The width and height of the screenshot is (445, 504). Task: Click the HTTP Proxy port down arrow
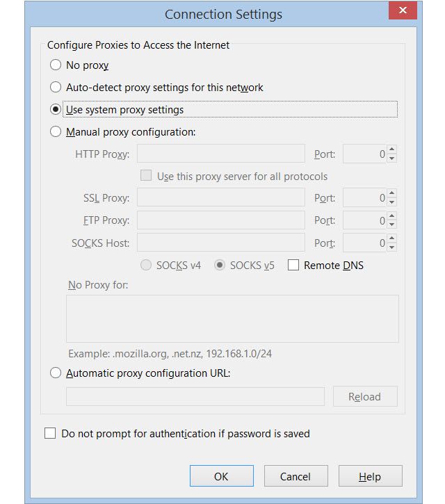pyautogui.click(x=392, y=158)
